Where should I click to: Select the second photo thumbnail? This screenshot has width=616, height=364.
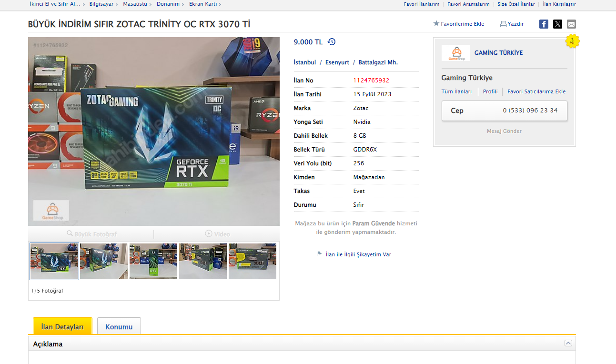click(x=104, y=261)
